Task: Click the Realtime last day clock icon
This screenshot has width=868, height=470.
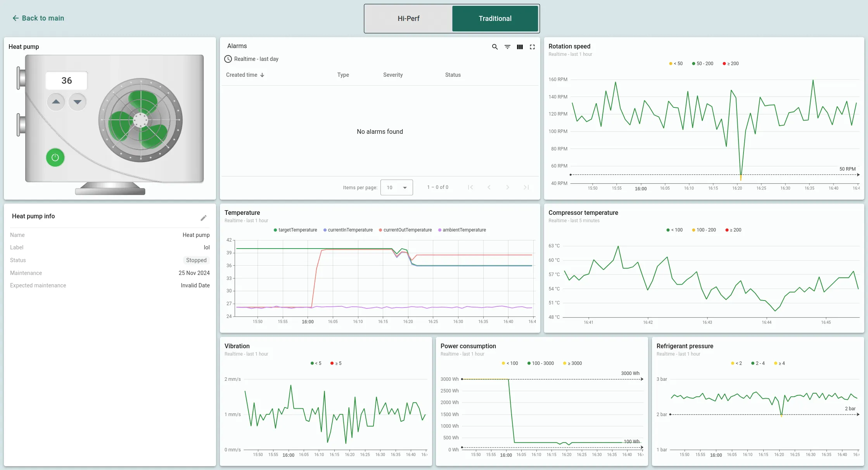Action: click(228, 59)
